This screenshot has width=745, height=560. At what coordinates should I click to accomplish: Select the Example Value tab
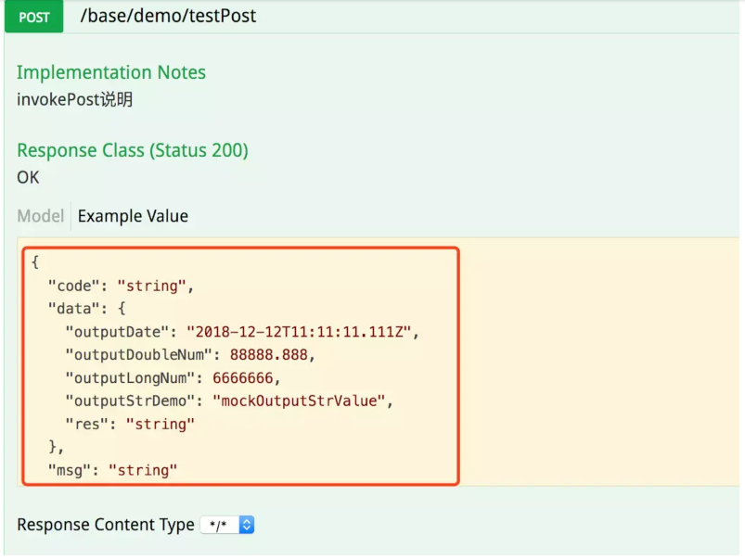pyautogui.click(x=133, y=216)
